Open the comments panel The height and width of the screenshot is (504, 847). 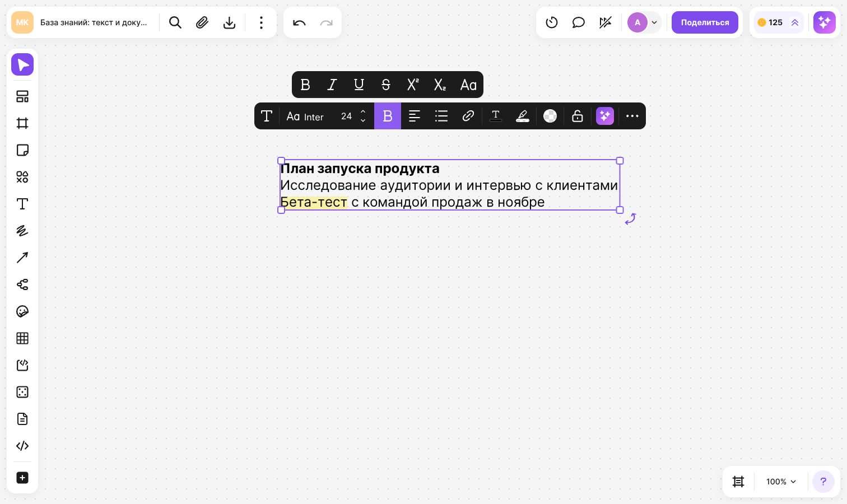click(x=579, y=22)
